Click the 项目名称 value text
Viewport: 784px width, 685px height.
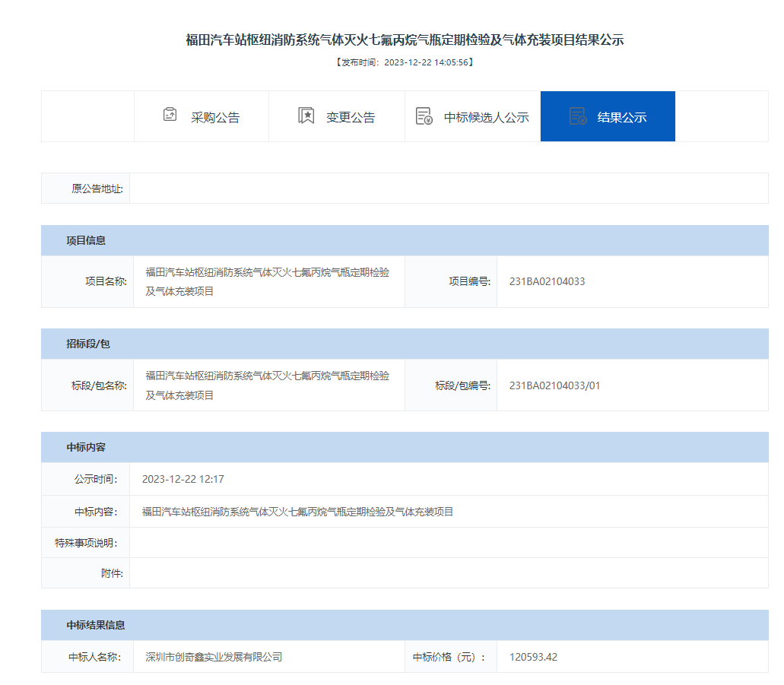[268, 281]
